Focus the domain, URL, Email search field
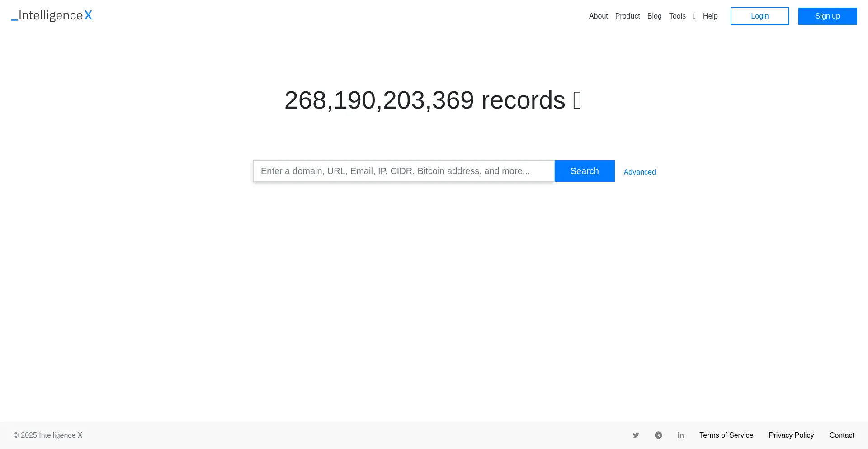 coord(404,171)
